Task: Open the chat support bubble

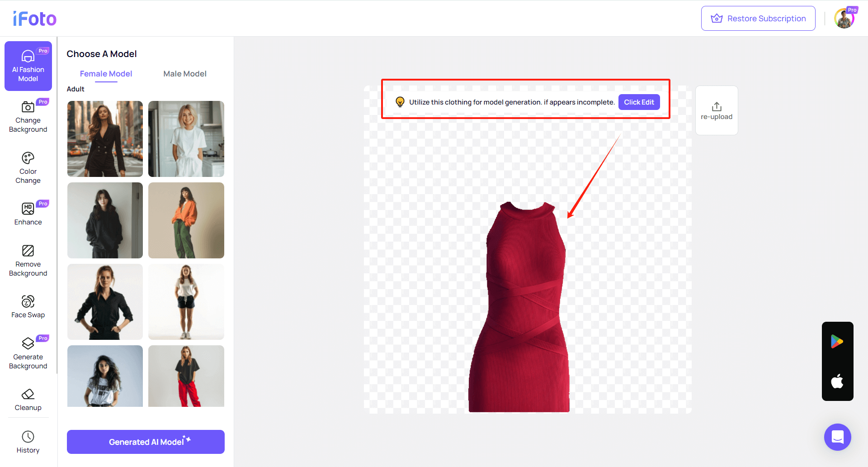Action: [837, 437]
